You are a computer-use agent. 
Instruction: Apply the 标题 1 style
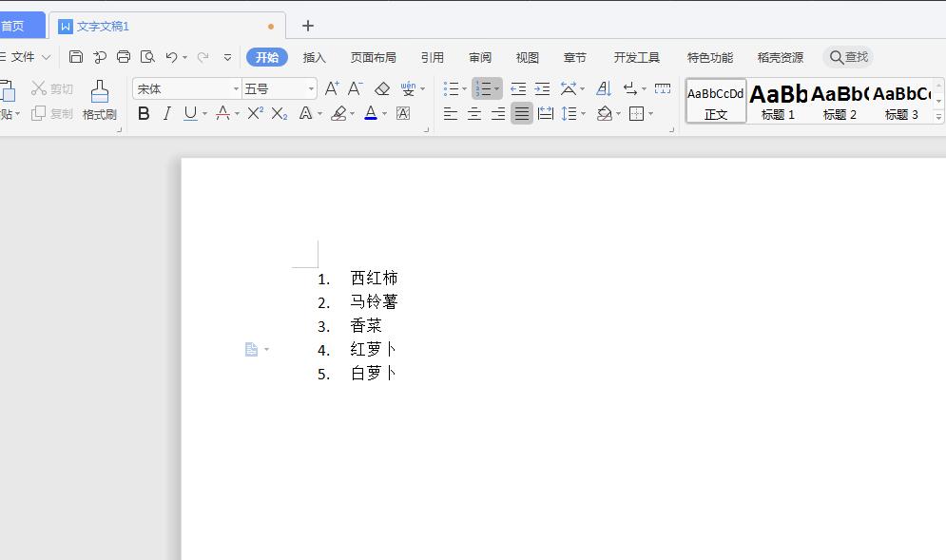[778, 101]
